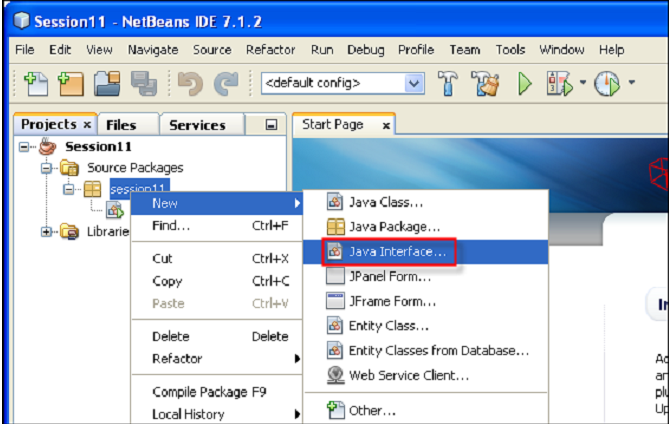Open the Run menu
The height and width of the screenshot is (425, 669).
pos(322,49)
